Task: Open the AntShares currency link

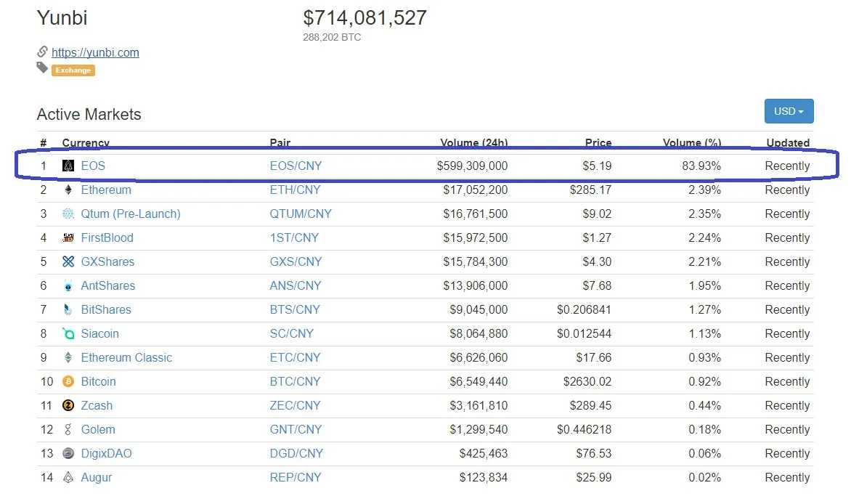Action: [108, 285]
